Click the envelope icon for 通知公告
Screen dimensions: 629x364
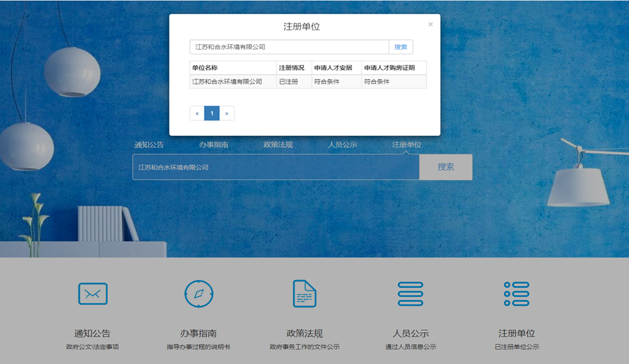[93, 294]
